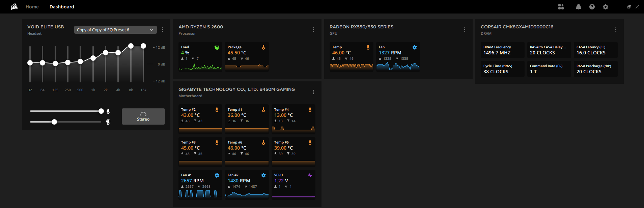Click the Package 45.50 °C value
Image resolution: width=644 pixels, height=208 pixels.
(237, 53)
